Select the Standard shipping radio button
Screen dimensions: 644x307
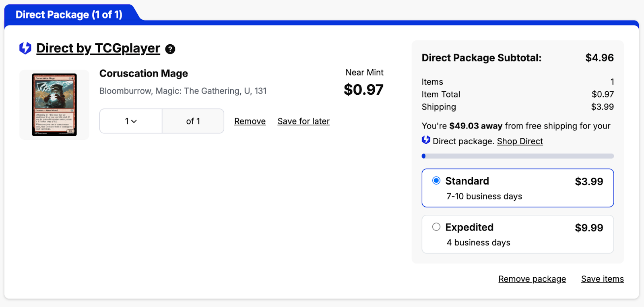[x=436, y=180]
